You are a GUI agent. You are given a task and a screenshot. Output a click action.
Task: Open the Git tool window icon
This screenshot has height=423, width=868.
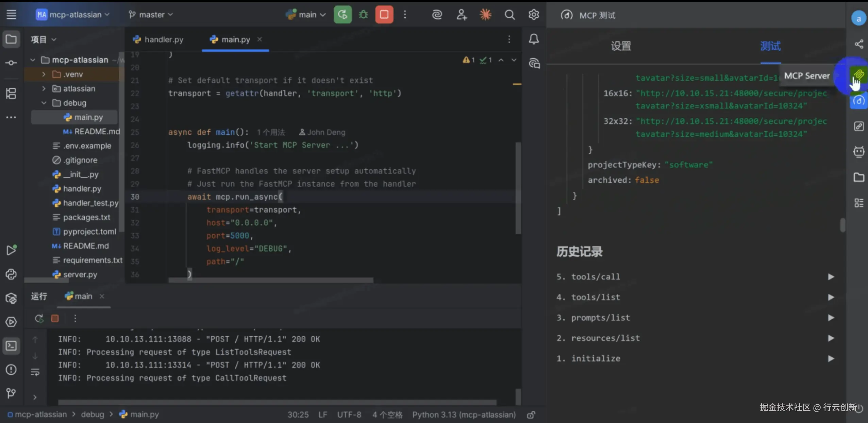pos(11,393)
